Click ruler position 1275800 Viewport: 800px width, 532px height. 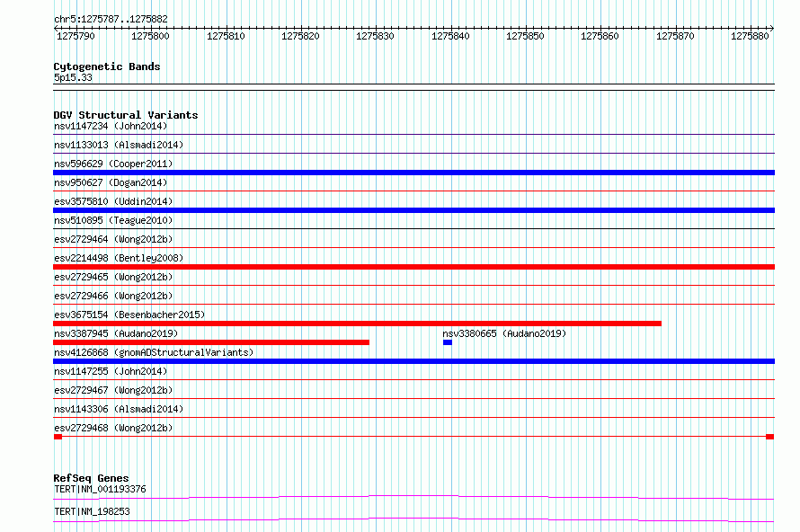click(x=150, y=36)
